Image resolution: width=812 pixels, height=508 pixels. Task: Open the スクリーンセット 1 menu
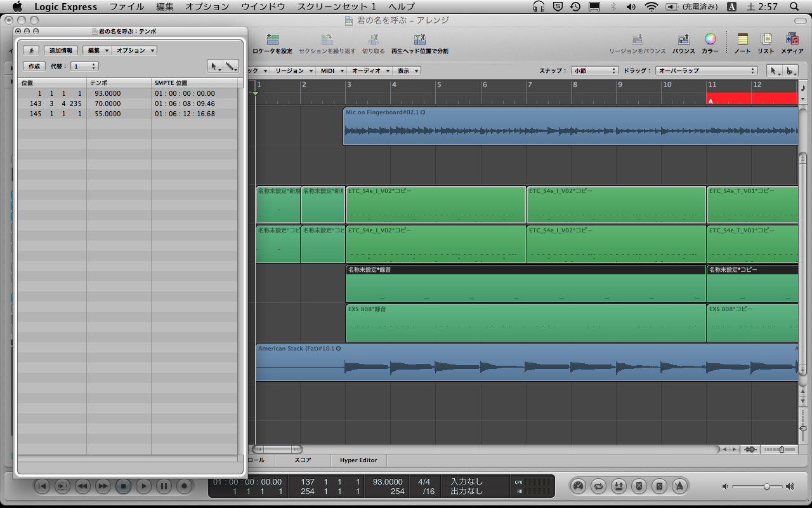(x=337, y=6)
